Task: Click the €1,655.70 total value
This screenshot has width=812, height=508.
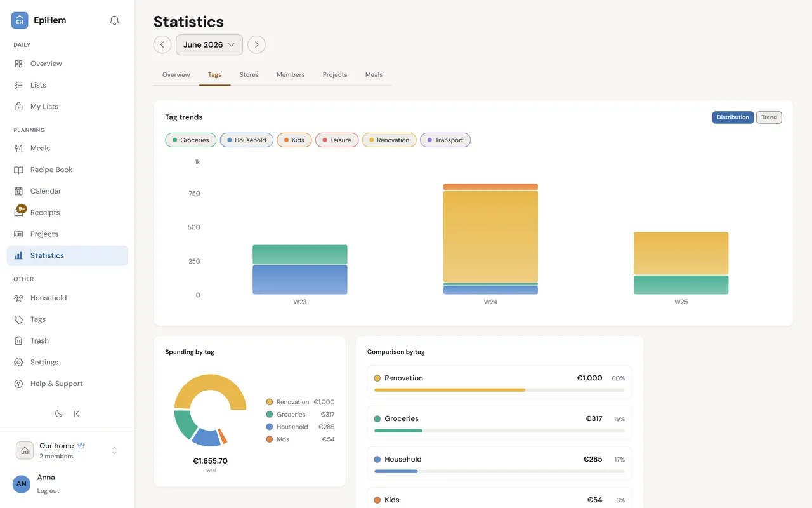Action: click(x=210, y=461)
